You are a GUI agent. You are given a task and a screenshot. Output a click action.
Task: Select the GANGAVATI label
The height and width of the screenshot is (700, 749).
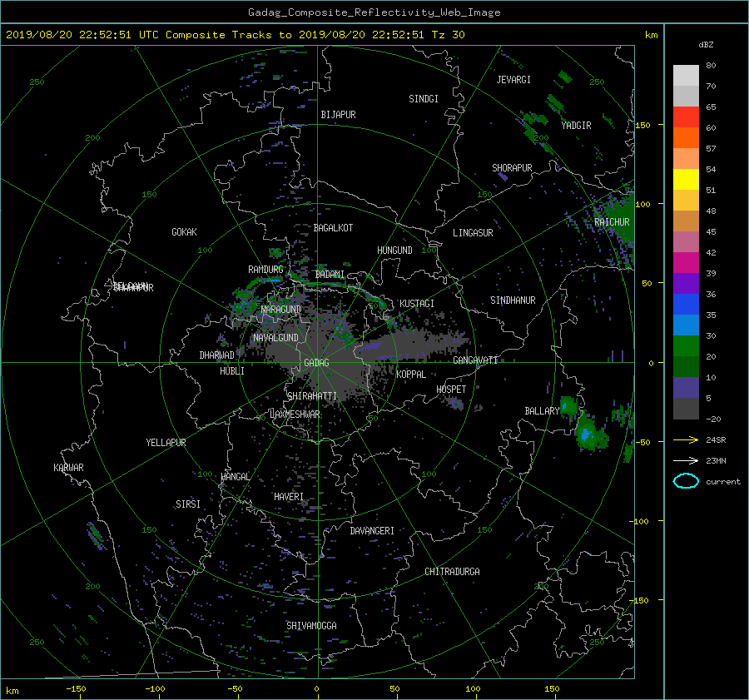[475, 360]
